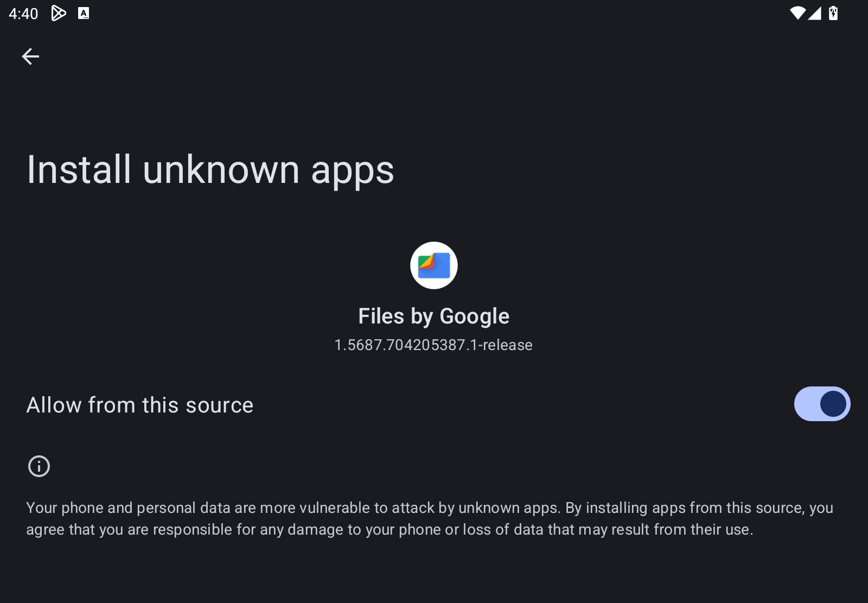Tap the version number 1.5687.704205387.1-release
This screenshot has height=603, width=868.
point(433,345)
